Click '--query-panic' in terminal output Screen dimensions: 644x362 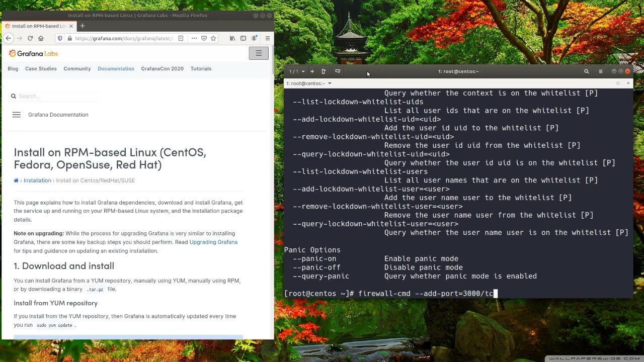pyautogui.click(x=321, y=276)
